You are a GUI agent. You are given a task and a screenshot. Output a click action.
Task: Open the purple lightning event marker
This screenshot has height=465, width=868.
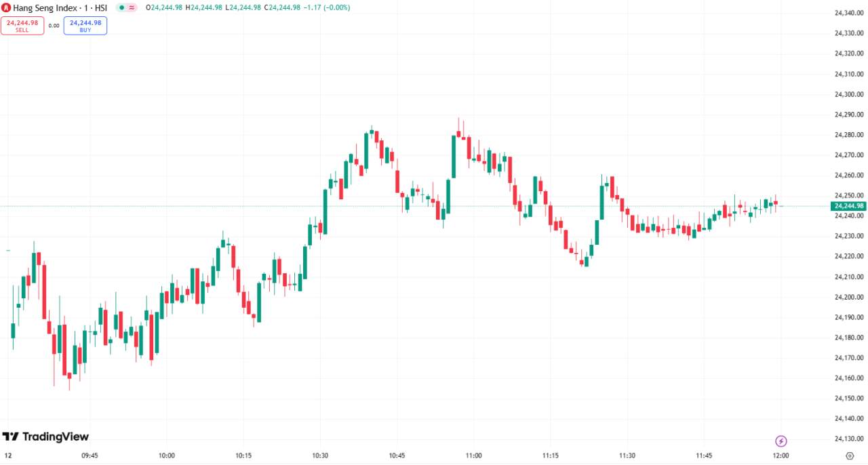point(781,441)
